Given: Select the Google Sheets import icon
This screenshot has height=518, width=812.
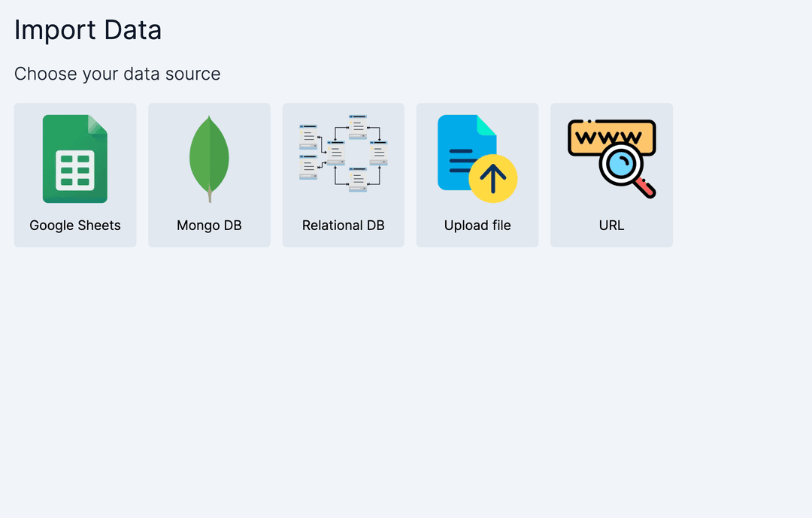Looking at the screenshot, I should (x=74, y=157).
